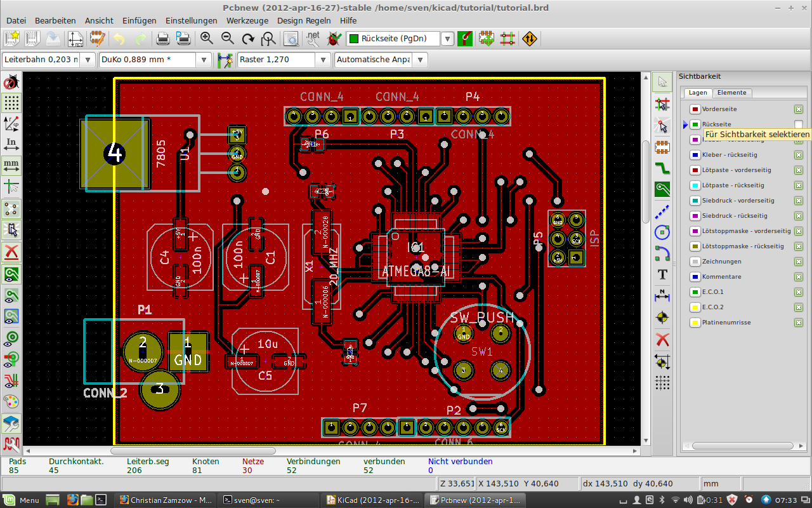The height and width of the screenshot is (508, 812).
Task: Toggle Zeichnungen layer visibility checkbox
Action: [799, 262]
